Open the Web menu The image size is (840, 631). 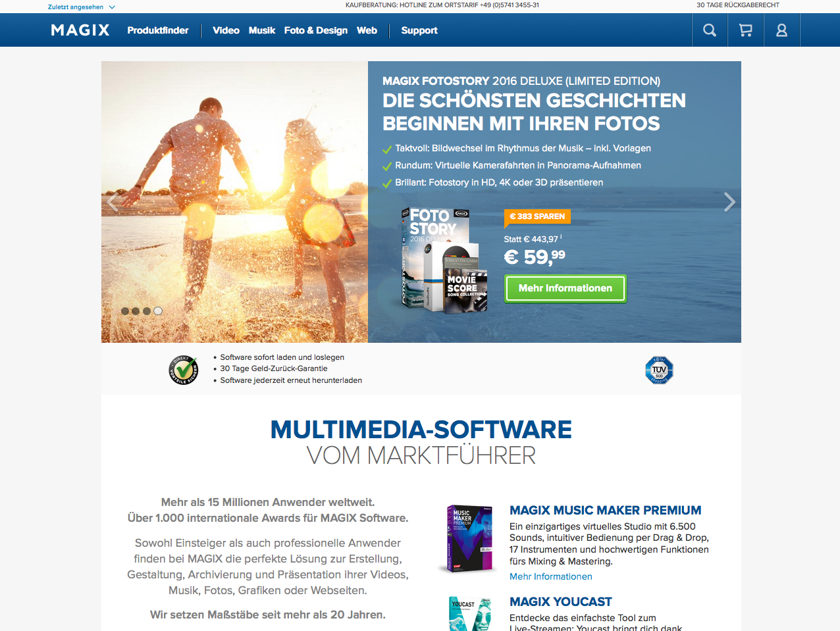click(x=367, y=30)
